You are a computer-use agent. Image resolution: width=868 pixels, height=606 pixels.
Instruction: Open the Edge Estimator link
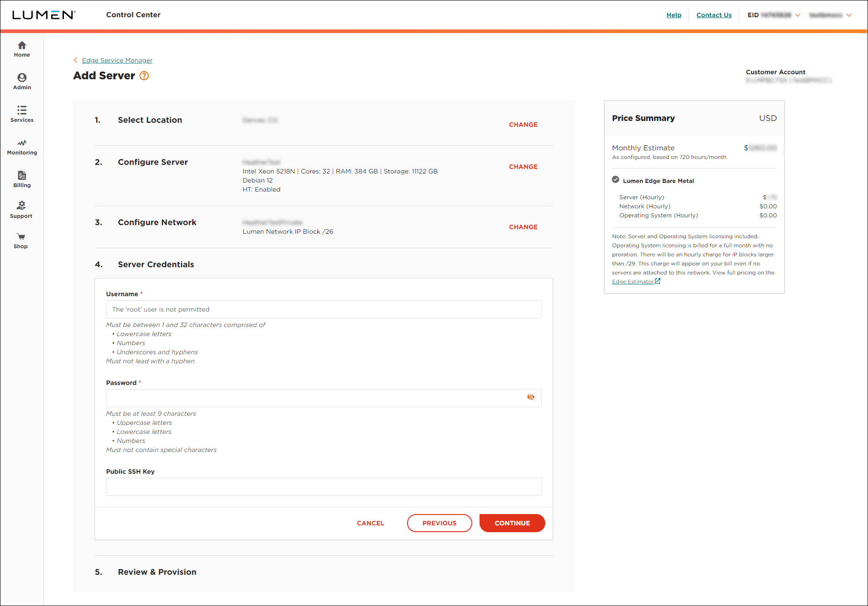coord(633,282)
